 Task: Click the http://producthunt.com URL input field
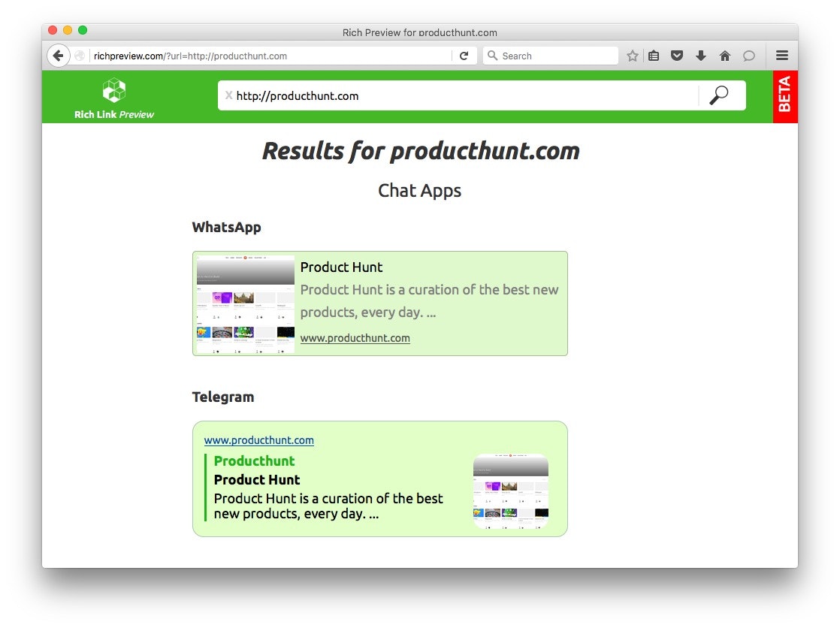(x=466, y=95)
